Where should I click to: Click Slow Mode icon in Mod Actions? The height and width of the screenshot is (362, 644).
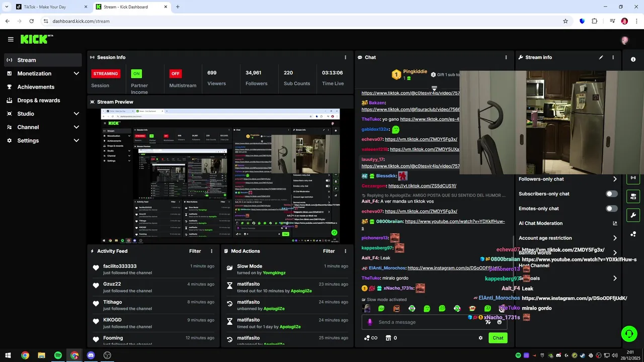tap(230, 268)
